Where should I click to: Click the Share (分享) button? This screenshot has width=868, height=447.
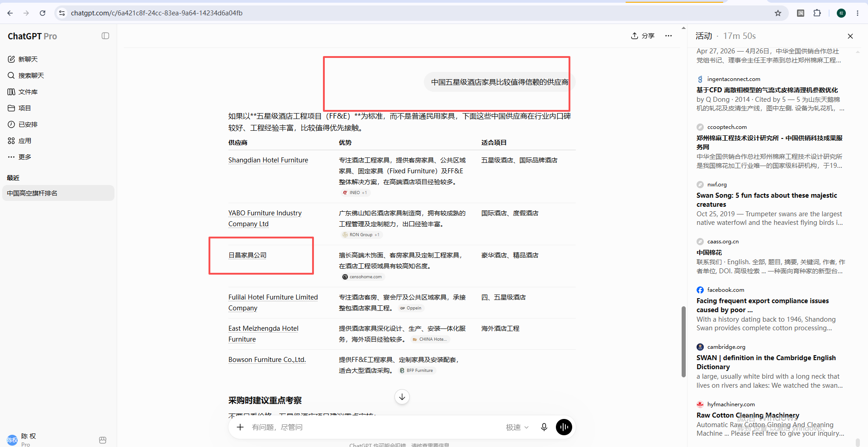643,36
